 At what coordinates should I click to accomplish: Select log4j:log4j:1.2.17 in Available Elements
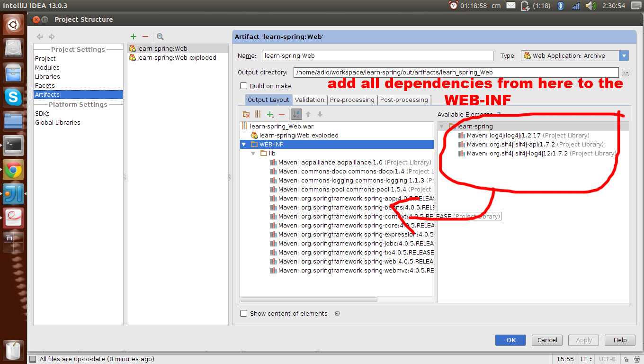click(x=524, y=135)
